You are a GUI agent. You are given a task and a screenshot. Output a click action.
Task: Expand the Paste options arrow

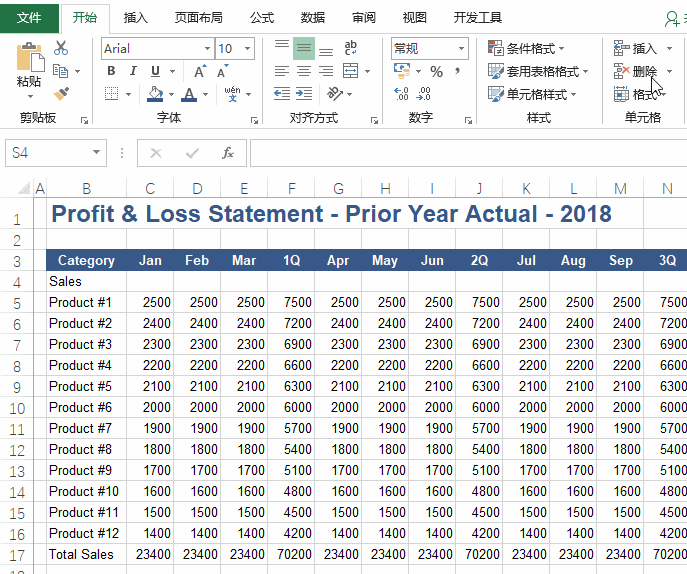30,96
